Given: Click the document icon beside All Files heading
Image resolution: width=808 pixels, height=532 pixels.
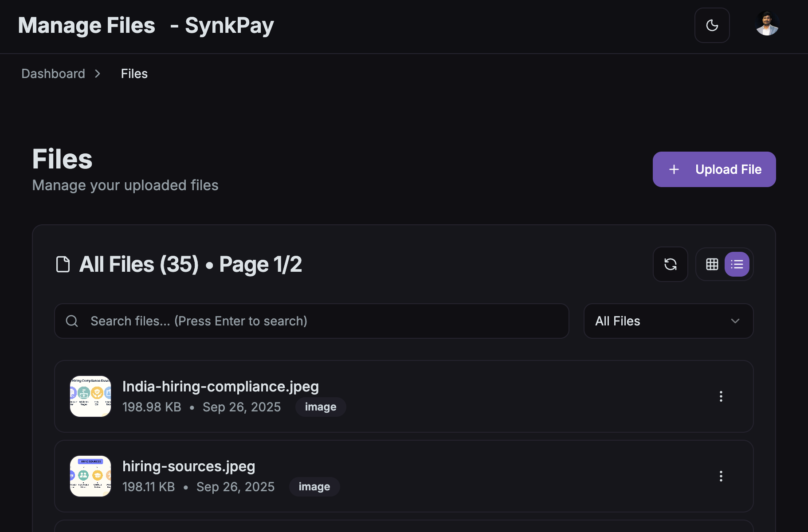Looking at the screenshot, I should click(x=63, y=264).
